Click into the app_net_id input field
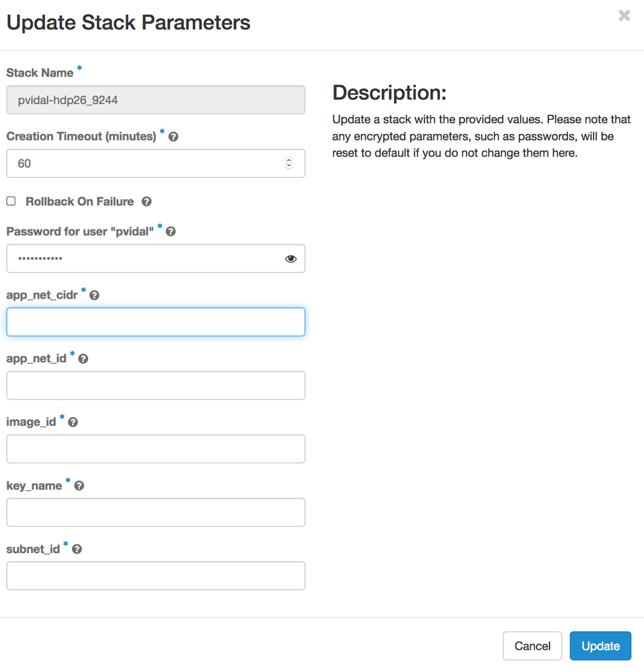 point(155,385)
